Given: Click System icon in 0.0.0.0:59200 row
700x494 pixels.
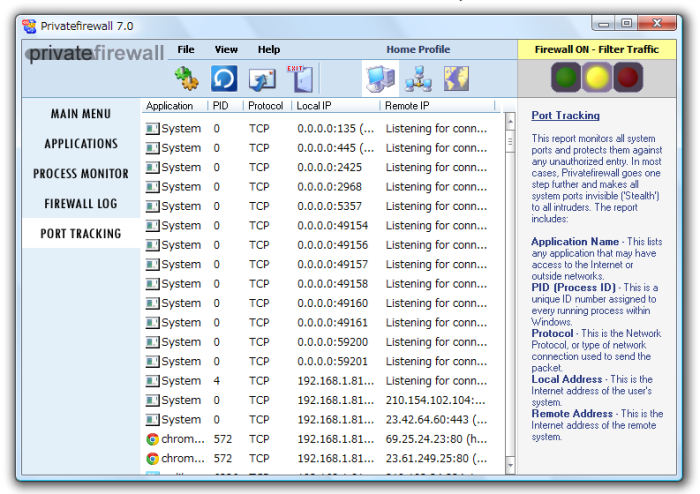Looking at the screenshot, I should (152, 342).
